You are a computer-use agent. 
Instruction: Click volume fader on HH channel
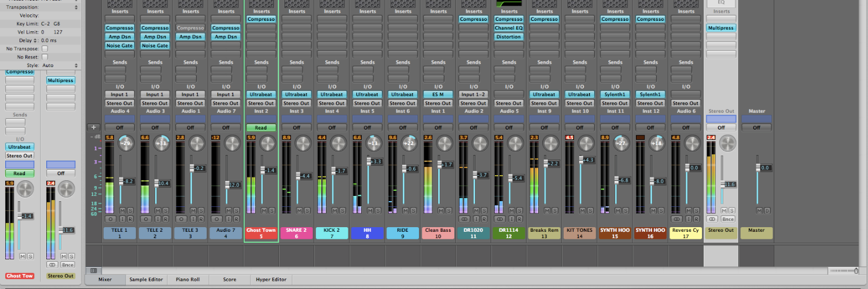(x=368, y=162)
